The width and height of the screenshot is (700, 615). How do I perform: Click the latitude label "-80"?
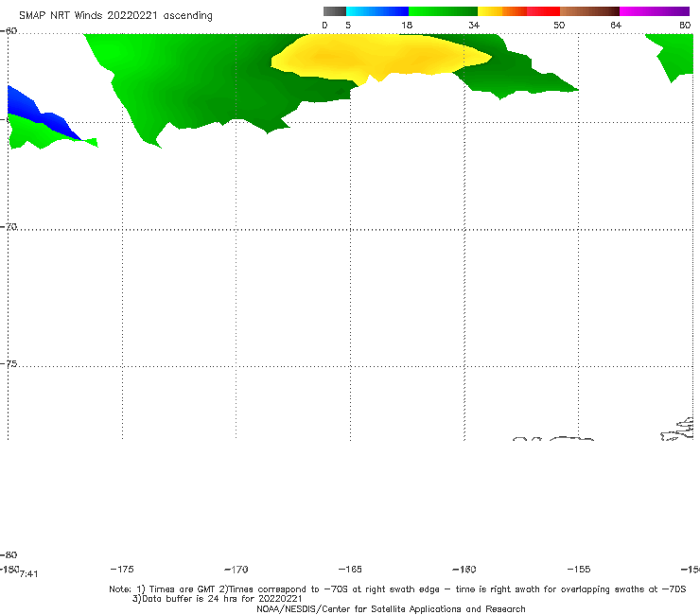[9, 554]
